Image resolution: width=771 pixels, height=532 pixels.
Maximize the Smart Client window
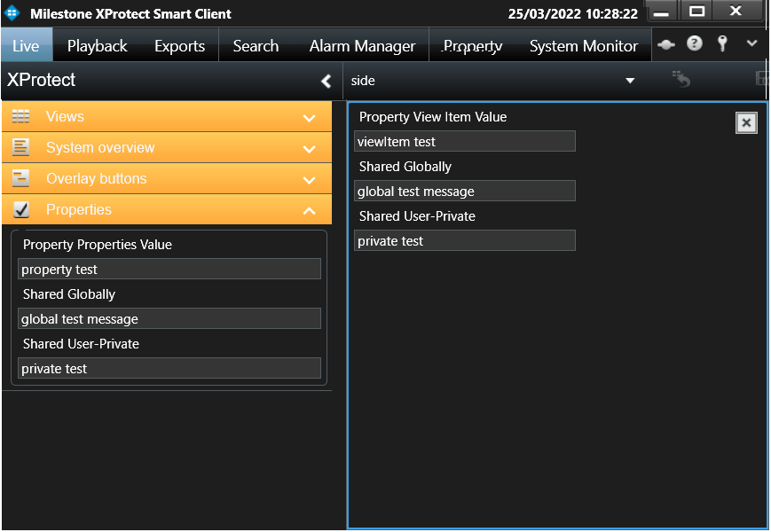click(x=696, y=11)
